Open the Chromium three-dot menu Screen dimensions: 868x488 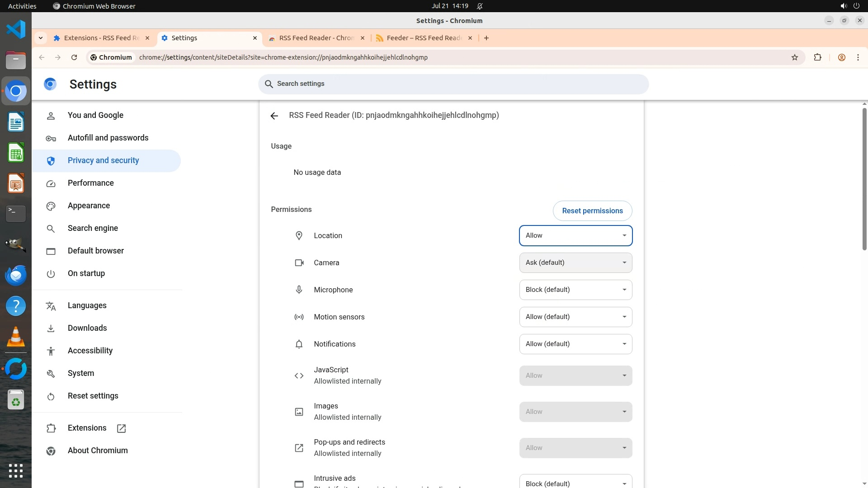[x=858, y=57]
